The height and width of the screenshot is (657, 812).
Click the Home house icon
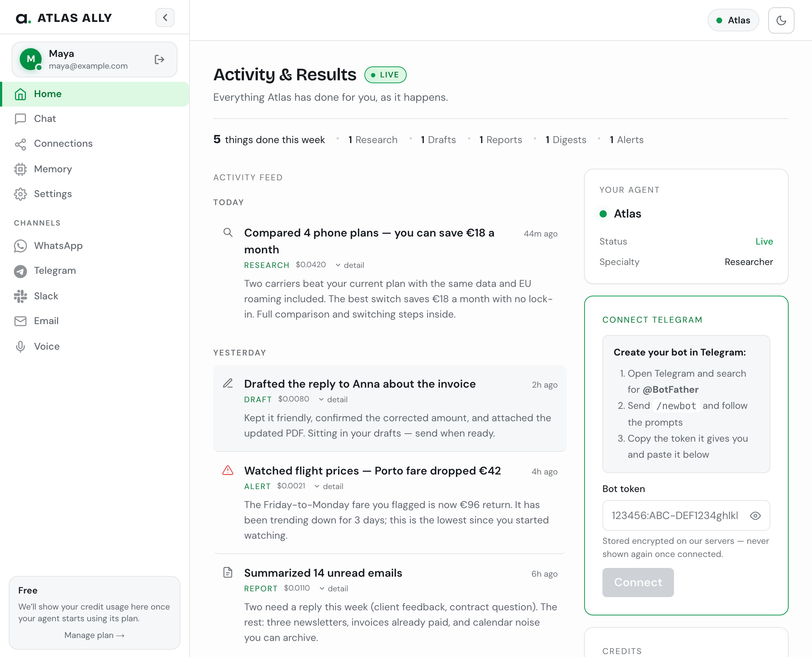point(20,94)
